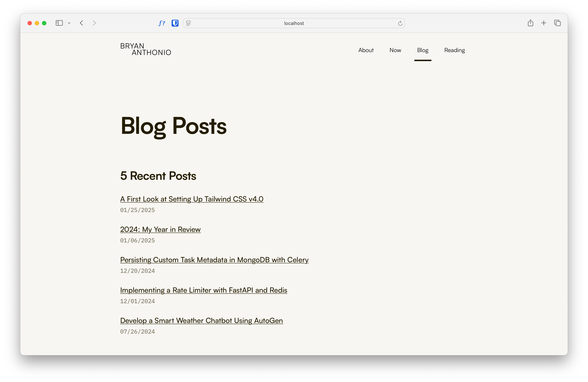588x382 pixels.
Task: Open the AutoGen weather chatbot post
Action: point(201,321)
